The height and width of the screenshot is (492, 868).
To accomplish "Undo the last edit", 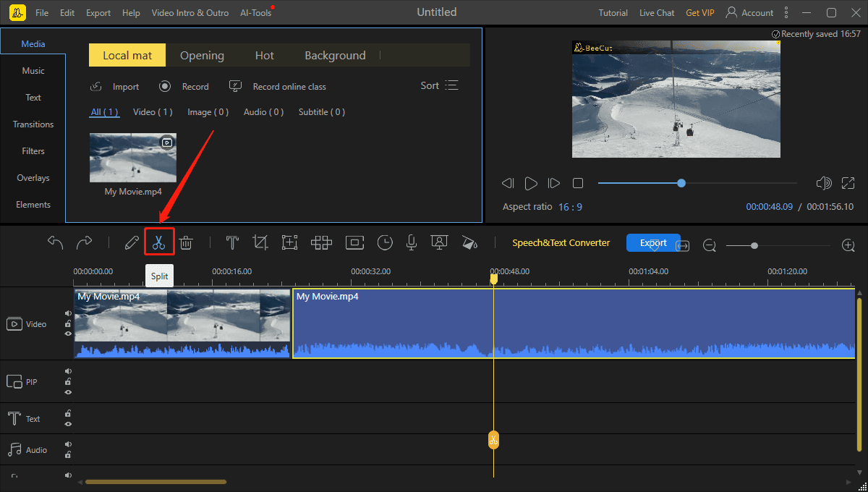I will [56, 242].
